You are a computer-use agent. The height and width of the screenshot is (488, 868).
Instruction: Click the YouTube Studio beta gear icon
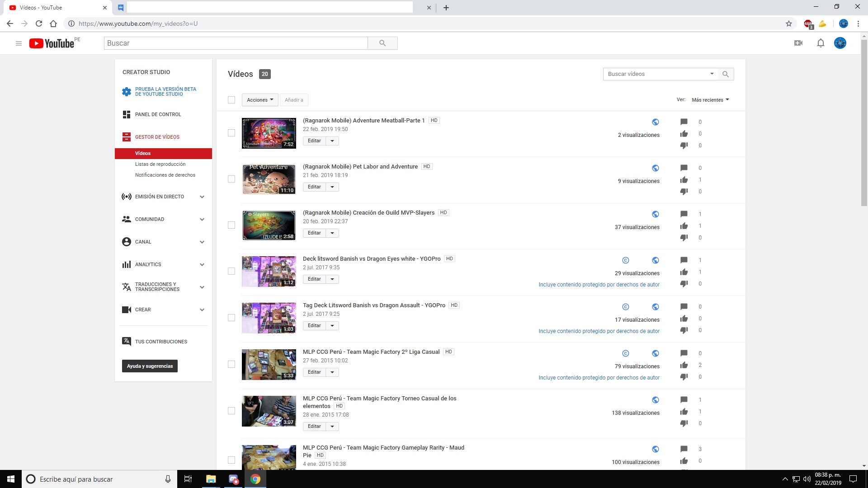[127, 92]
